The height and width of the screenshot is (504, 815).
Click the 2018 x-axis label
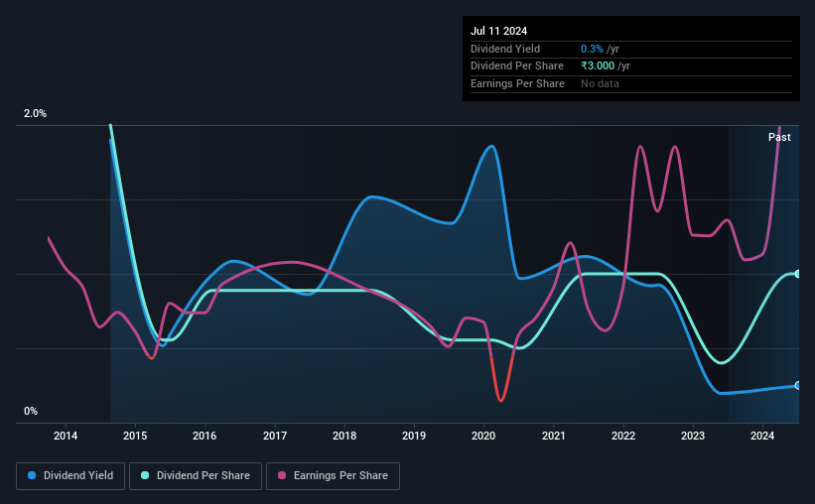[344, 436]
